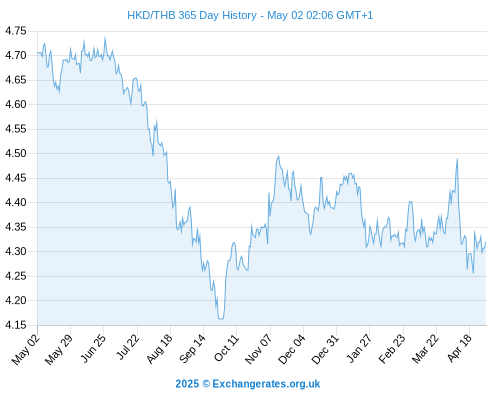Click the 4.50 y-axis value label
This screenshot has width=495, height=400.
(x=16, y=153)
